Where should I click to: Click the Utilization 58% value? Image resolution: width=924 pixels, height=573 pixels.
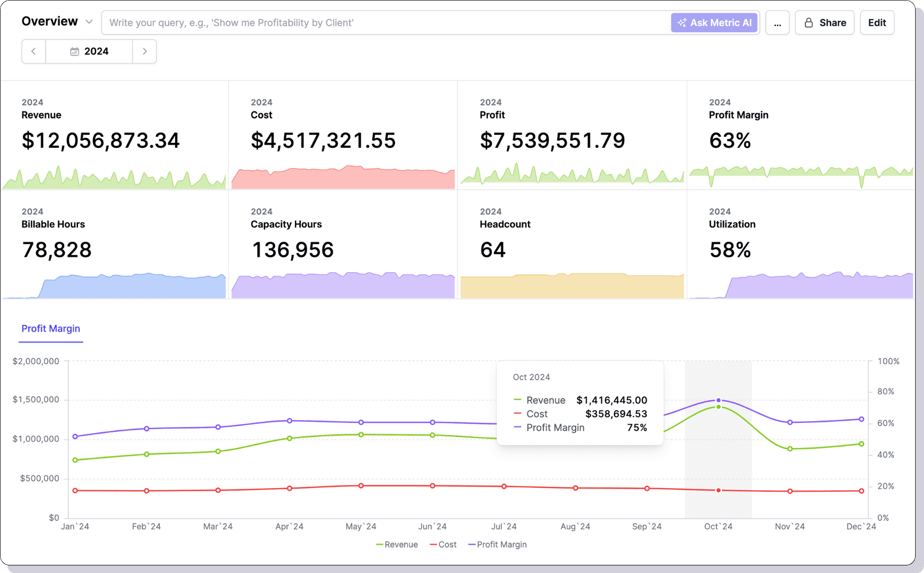[x=730, y=250]
